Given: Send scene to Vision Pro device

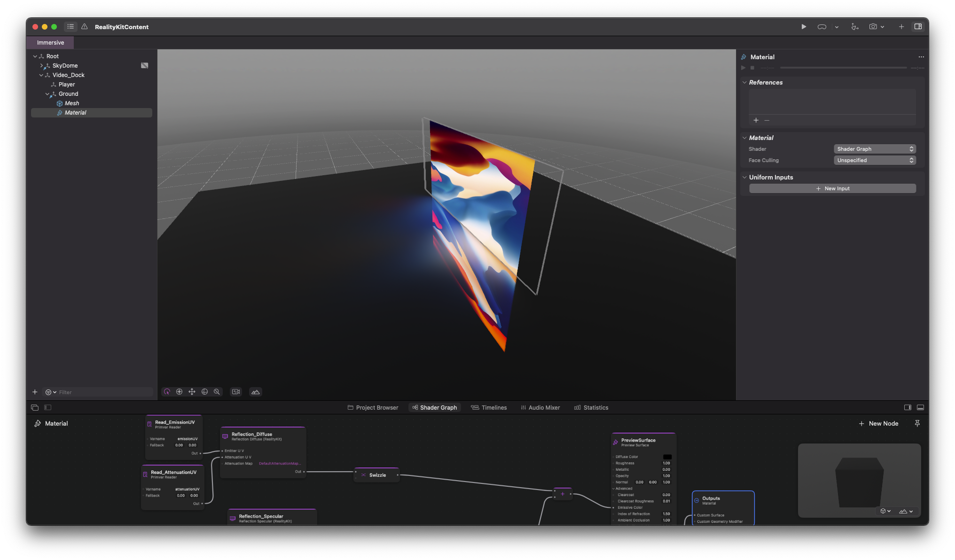Looking at the screenshot, I should pos(822,27).
